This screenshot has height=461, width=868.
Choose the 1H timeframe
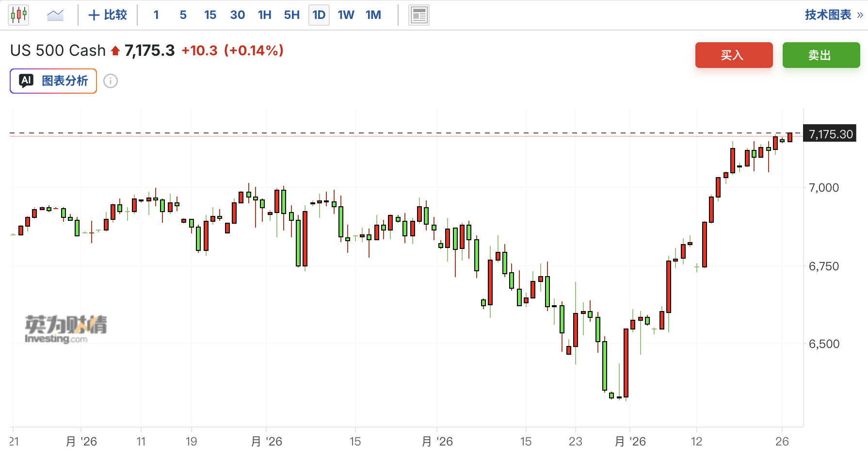pos(264,15)
